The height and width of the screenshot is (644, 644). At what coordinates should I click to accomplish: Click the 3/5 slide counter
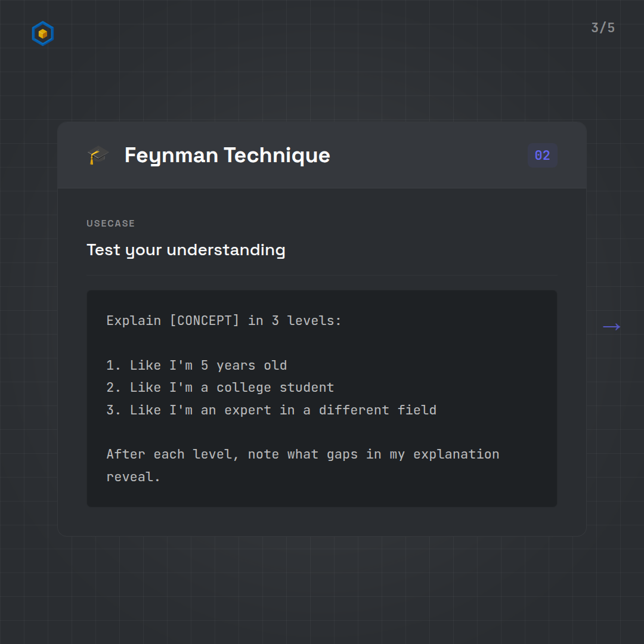tap(602, 28)
